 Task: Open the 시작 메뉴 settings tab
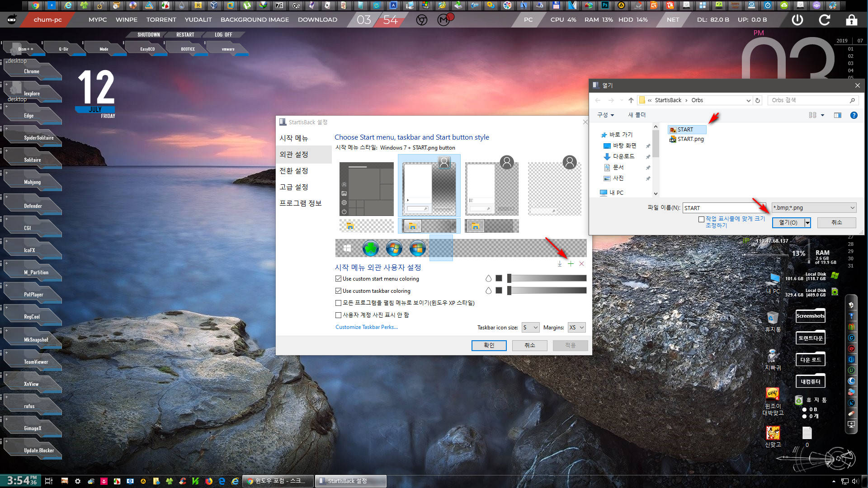tap(293, 138)
